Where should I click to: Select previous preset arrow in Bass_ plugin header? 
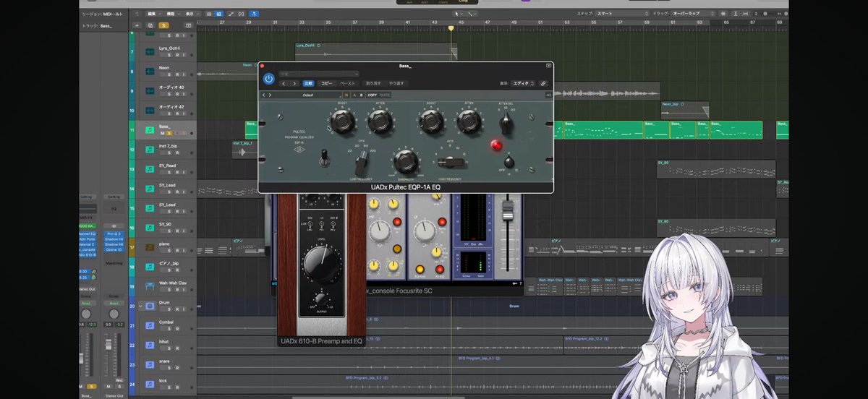click(284, 83)
